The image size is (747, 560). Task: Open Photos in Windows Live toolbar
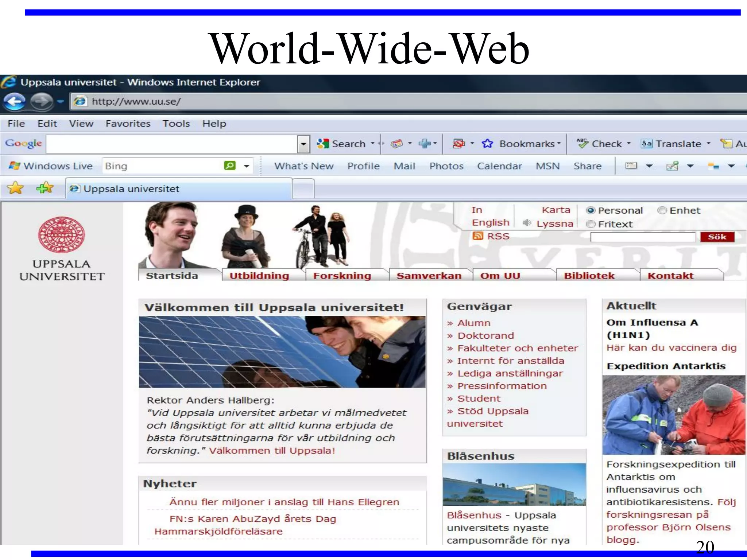pos(446,166)
